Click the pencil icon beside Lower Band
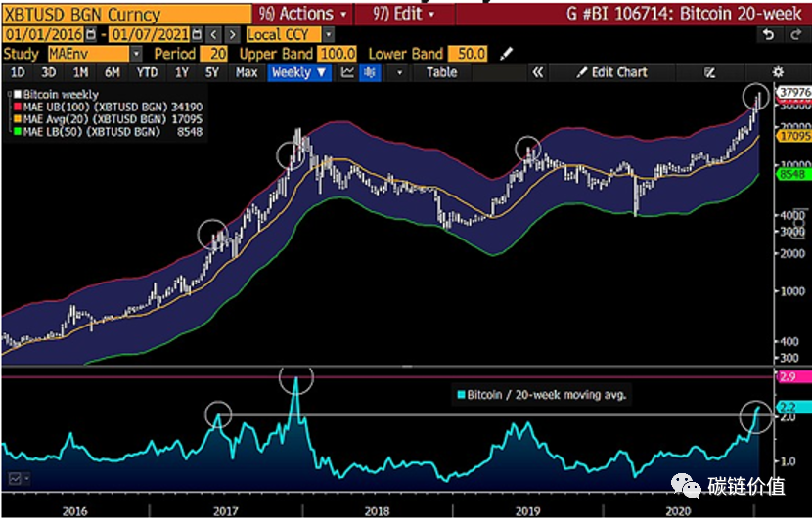This screenshot has height=522, width=812. pos(505,54)
